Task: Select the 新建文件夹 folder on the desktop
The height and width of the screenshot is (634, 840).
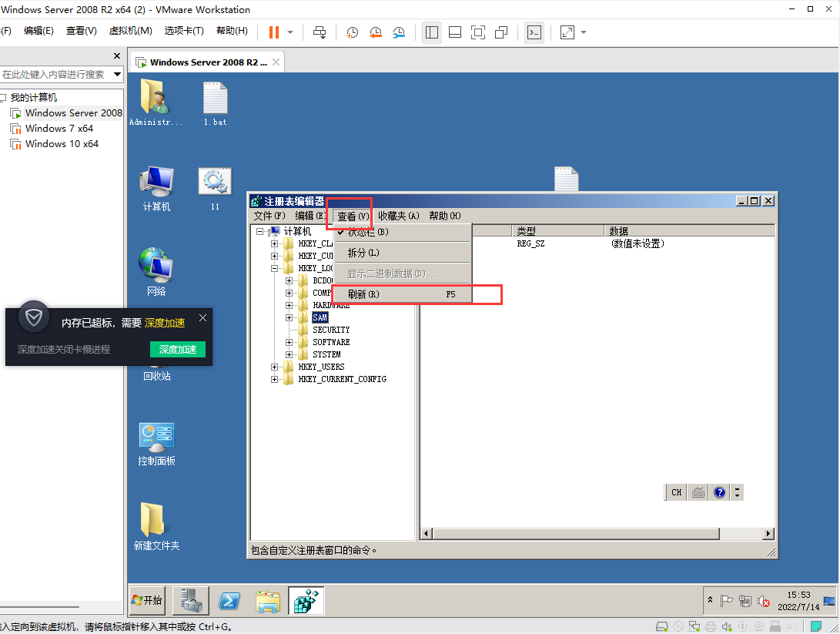Action: [x=156, y=526]
